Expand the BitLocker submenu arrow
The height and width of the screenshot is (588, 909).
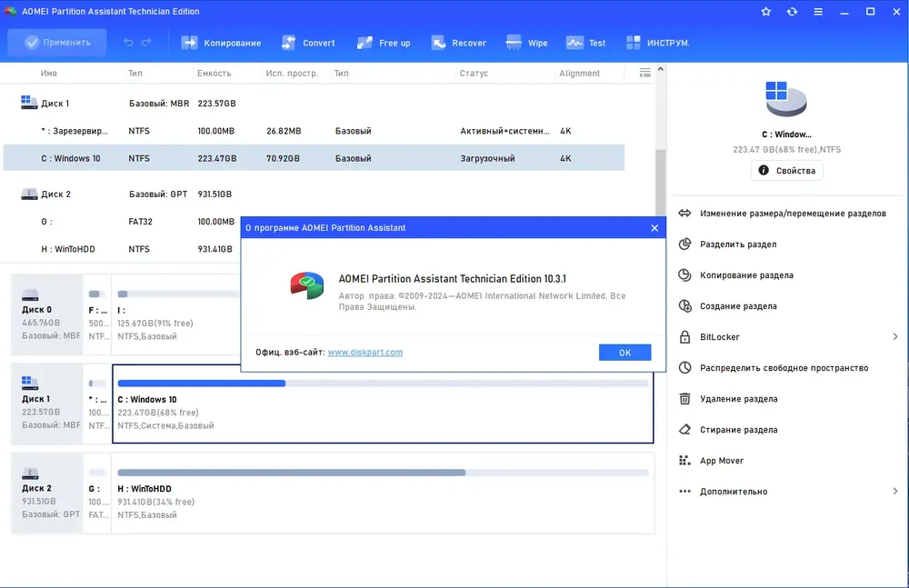pos(895,337)
